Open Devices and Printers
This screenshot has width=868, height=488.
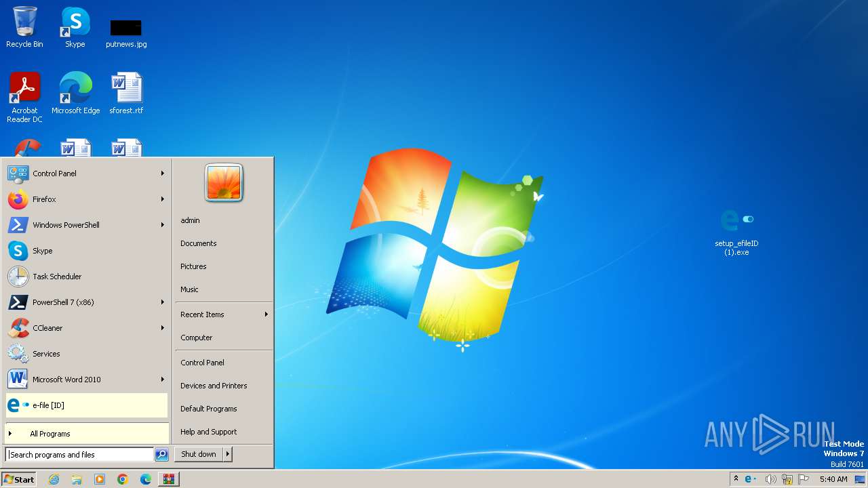pyautogui.click(x=224, y=386)
